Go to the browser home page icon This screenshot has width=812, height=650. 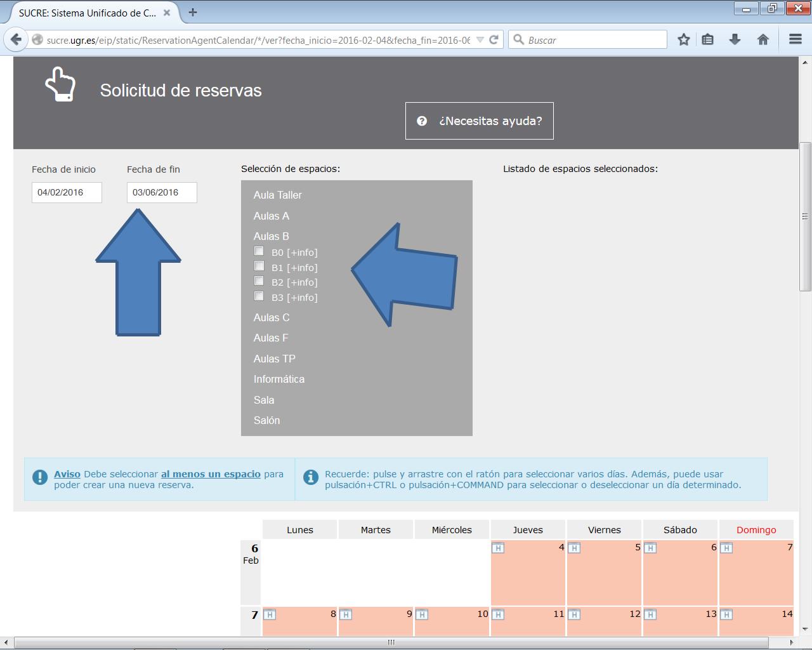coord(763,39)
